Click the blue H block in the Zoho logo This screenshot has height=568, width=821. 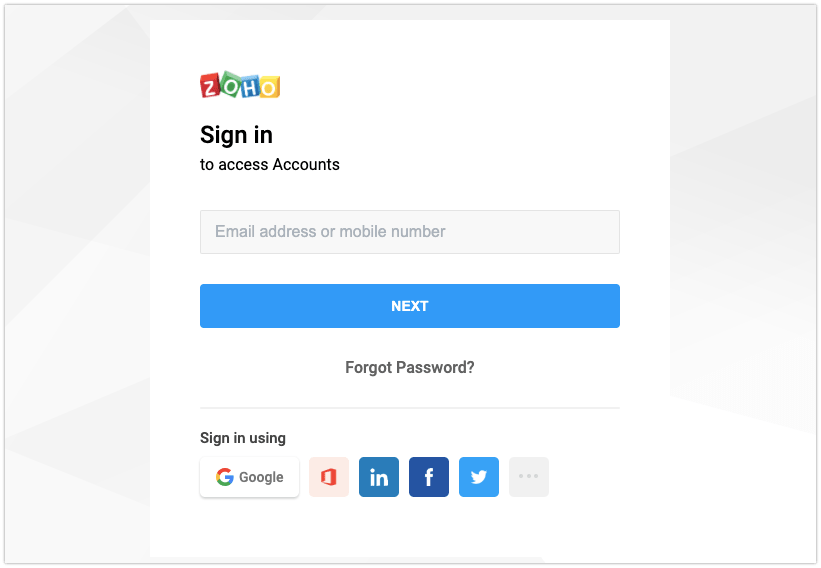[x=250, y=87]
